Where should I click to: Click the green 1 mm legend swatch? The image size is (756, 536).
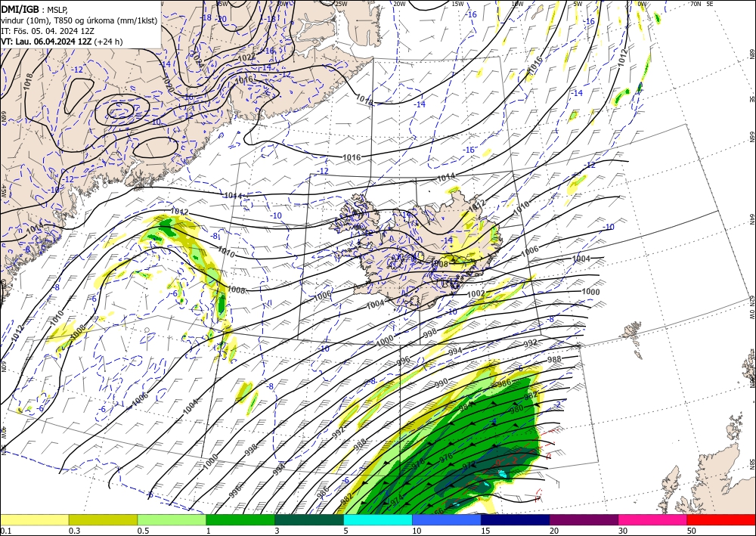(240, 519)
